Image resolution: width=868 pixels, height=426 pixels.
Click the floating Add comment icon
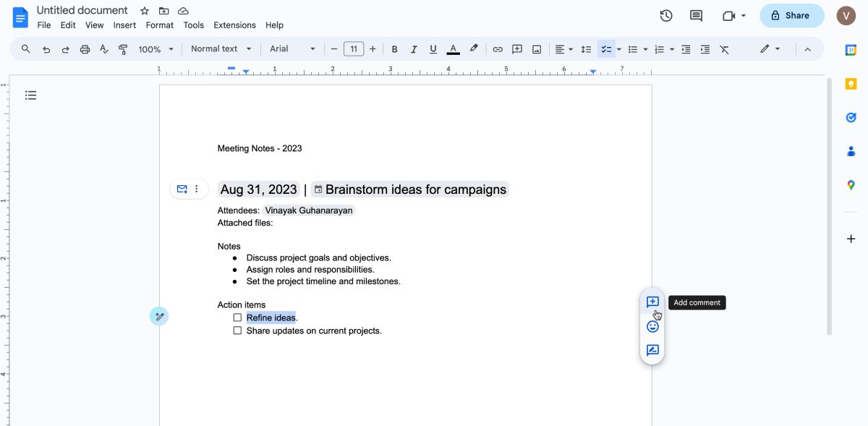(652, 302)
